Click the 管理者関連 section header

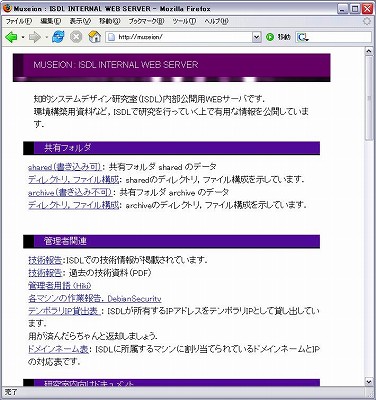click(x=171, y=241)
